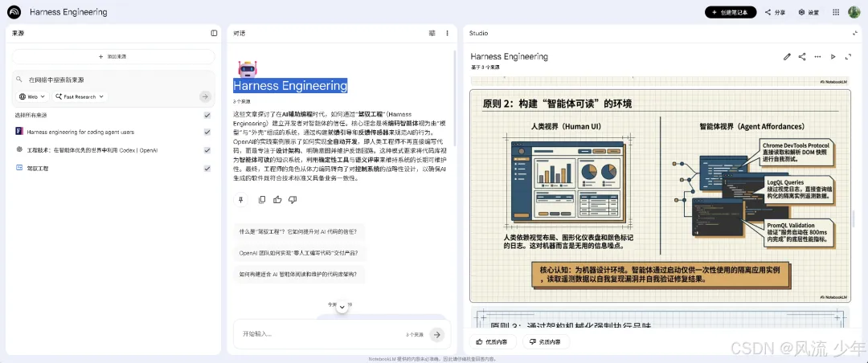Share the Studio slide deck

tap(802, 56)
